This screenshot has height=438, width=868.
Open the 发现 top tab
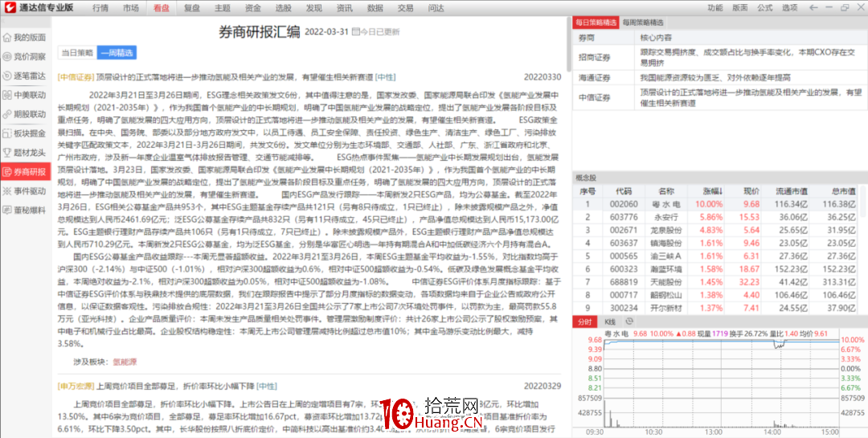[x=314, y=8]
